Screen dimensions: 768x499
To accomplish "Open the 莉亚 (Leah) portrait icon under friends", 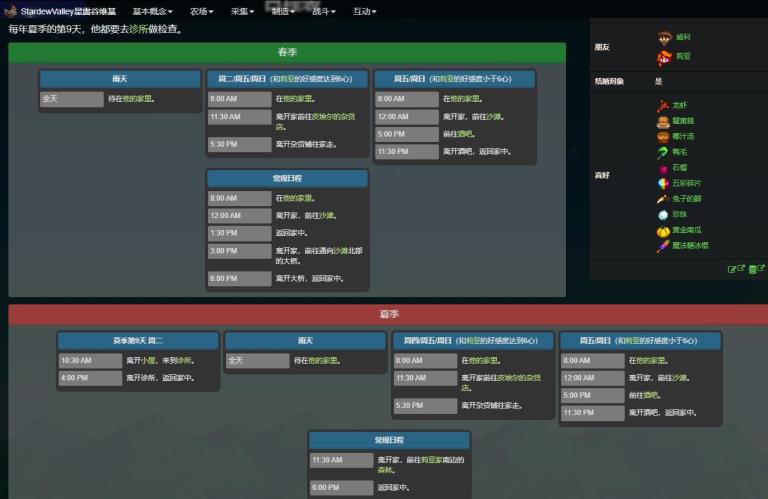I will tap(664, 58).
